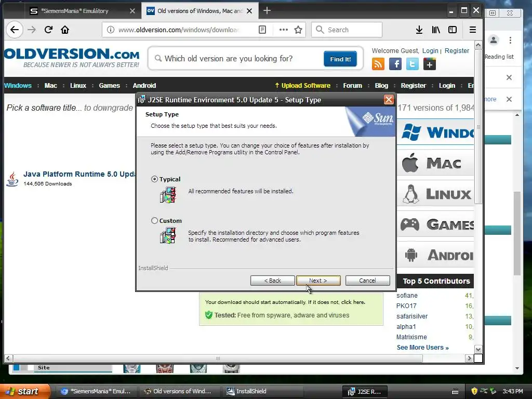The image size is (532, 399).
Task: Open a new browser tab with plus
Action: 267,10
